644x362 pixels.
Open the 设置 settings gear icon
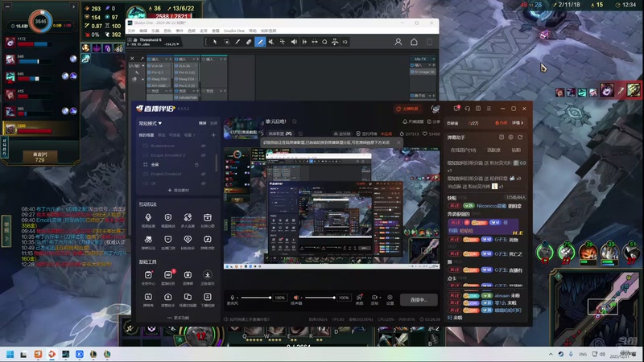point(390,297)
